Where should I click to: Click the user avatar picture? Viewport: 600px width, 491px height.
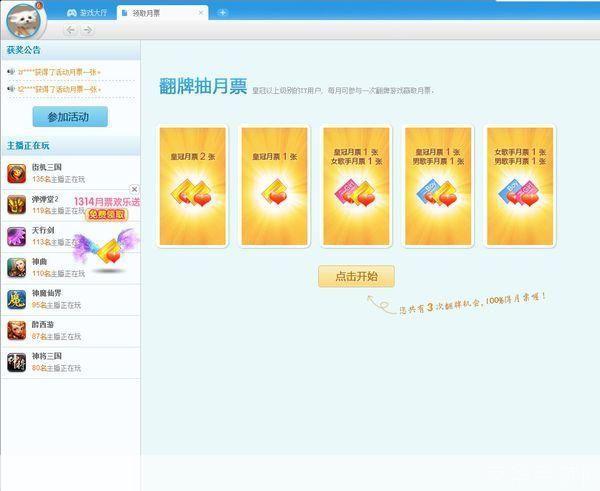[x=24, y=21]
